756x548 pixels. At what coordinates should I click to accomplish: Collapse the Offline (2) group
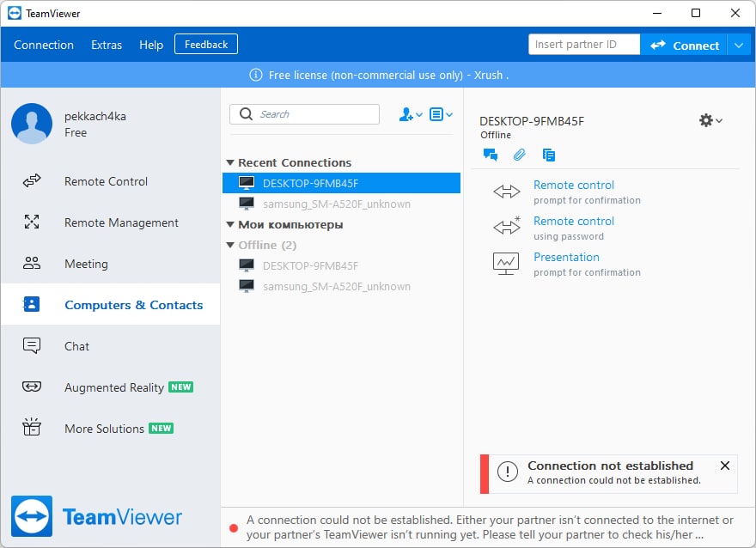(230, 245)
